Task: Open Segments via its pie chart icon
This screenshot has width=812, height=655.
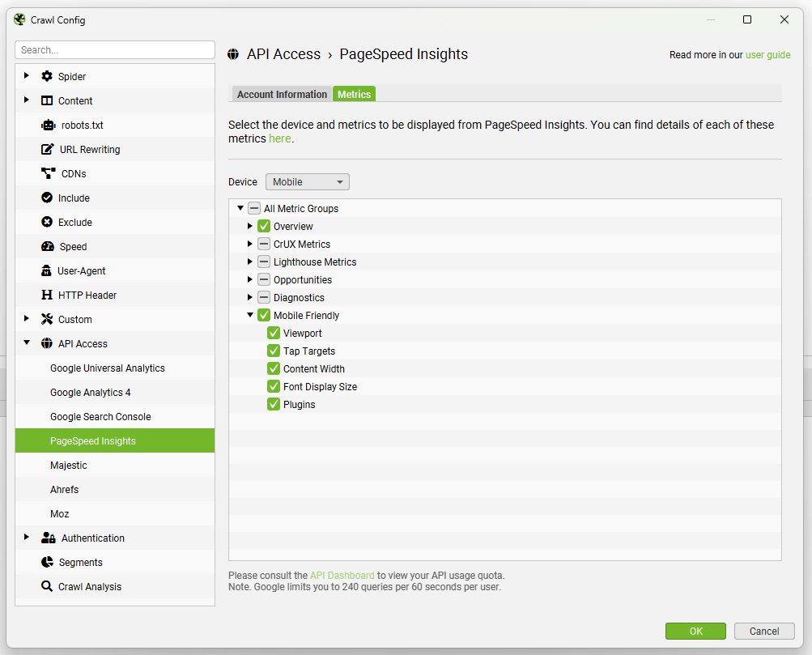Action: click(x=46, y=562)
